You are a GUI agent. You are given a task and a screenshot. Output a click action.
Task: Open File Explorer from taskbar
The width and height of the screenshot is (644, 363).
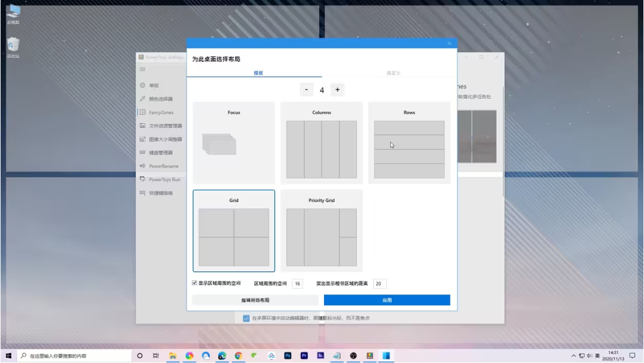(173, 355)
